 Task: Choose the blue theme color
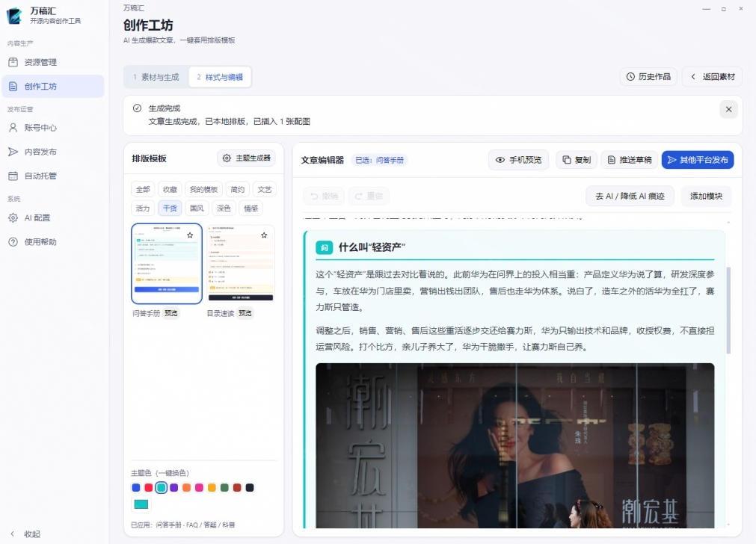click(136, 488)
